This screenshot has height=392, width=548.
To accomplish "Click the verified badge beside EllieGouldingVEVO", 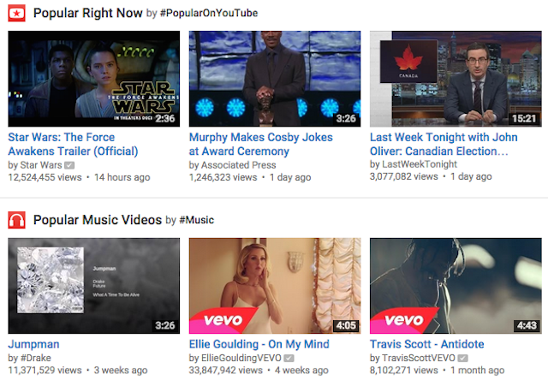I will 289,358.
